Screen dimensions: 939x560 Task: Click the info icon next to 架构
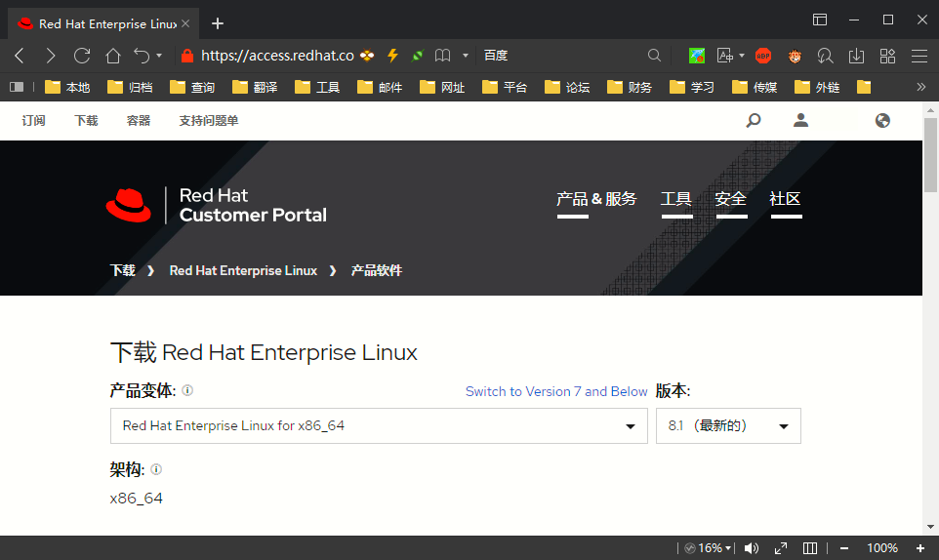click(x=156, y=469)
